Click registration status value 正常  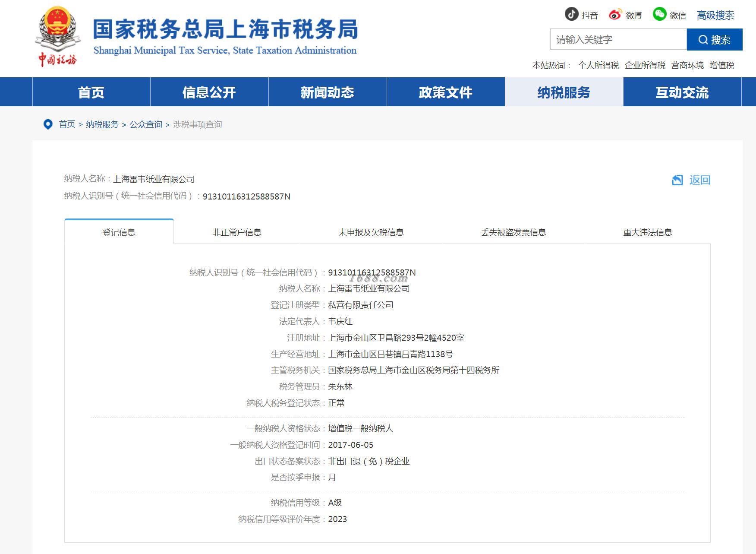[x=337, y=403]
